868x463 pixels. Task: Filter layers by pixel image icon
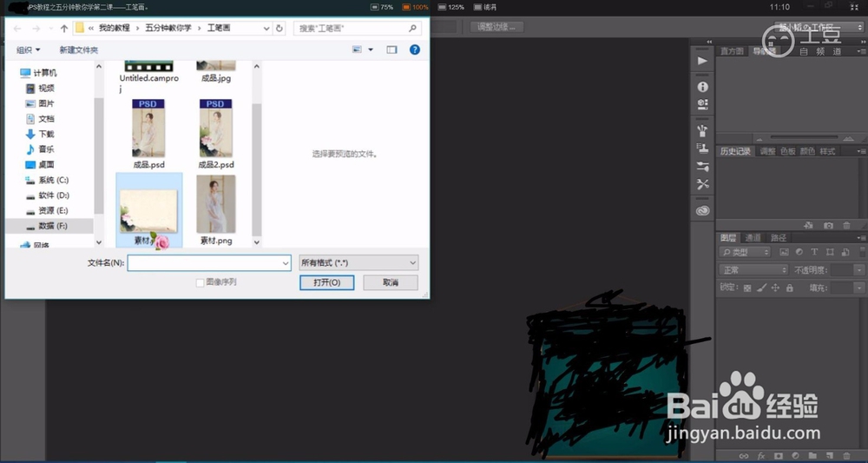(784, 252)
